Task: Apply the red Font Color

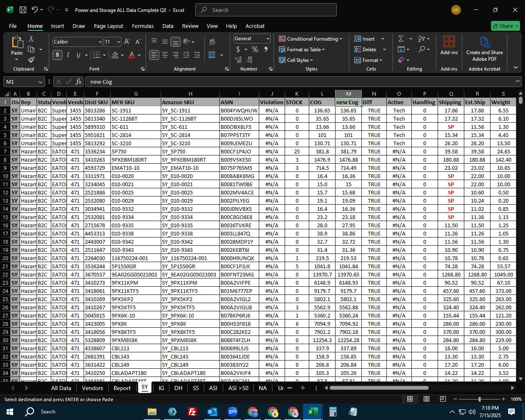Action: click(x=132, y=55)
